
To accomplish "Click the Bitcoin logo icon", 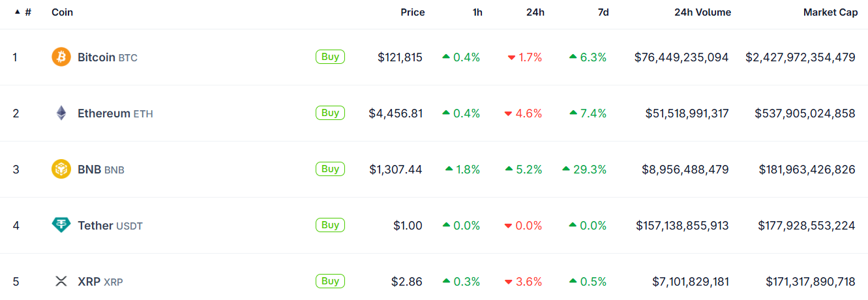I will click(x=61, y=57).
